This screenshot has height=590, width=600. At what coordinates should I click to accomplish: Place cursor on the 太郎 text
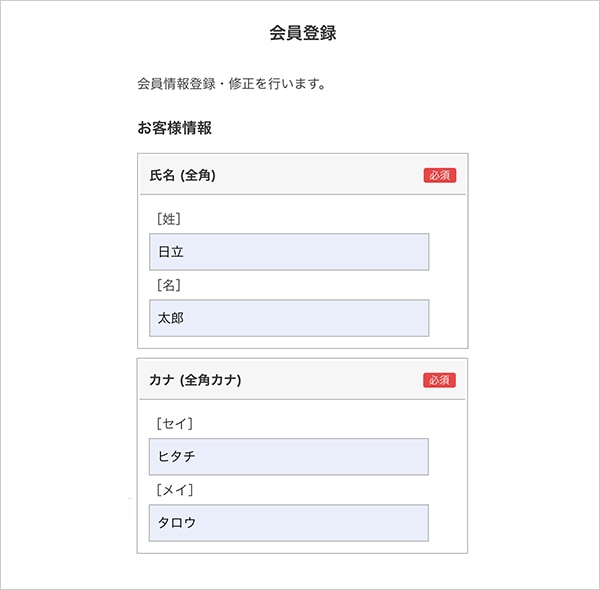pos(171,318)
